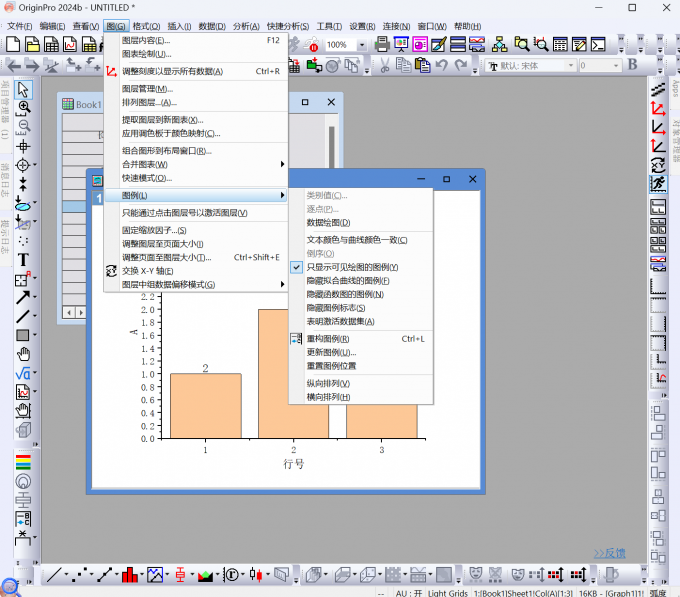Choose 图层内容(E)... menu item

point(196,40)
